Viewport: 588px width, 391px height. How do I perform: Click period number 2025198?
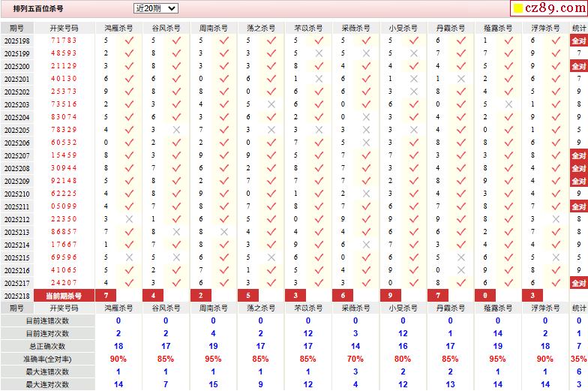tap(16, 41)
